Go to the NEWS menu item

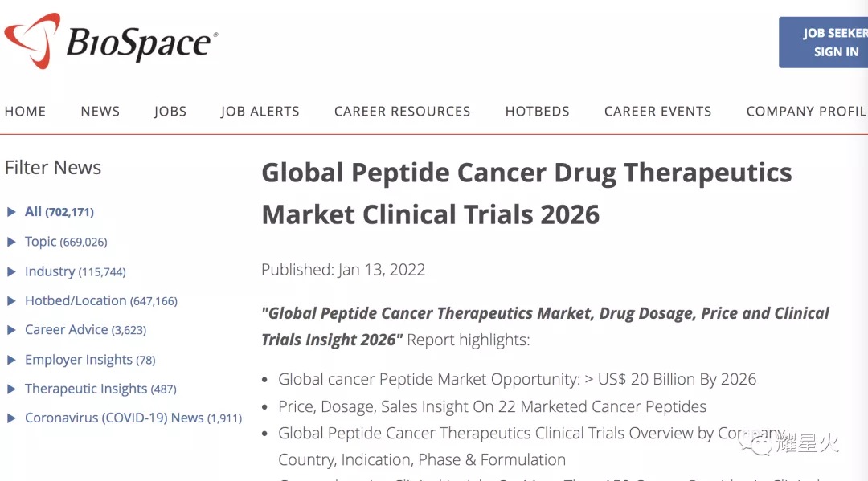[x=100, y=111]
